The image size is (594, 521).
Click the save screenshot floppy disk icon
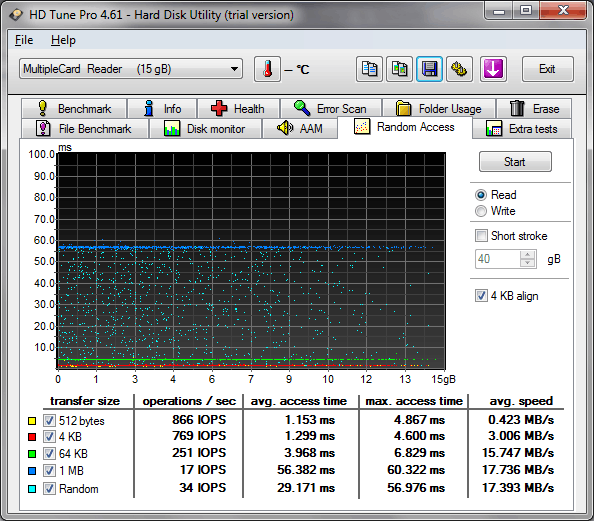[x=429, y=69]
